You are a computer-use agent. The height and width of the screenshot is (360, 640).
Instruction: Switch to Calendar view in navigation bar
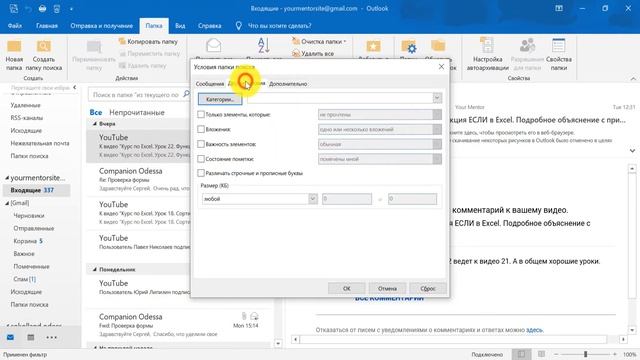coord(31,338)
